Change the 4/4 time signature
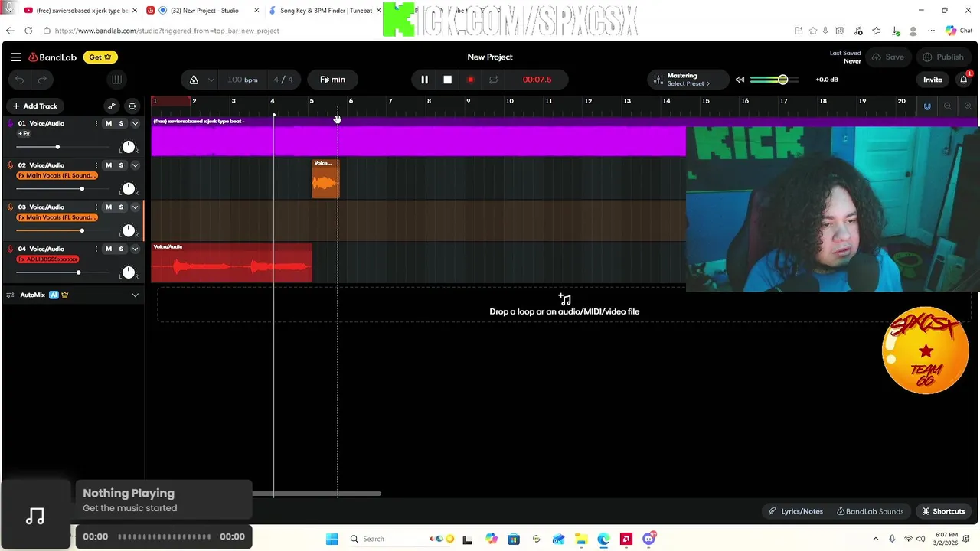 [283, 80]
